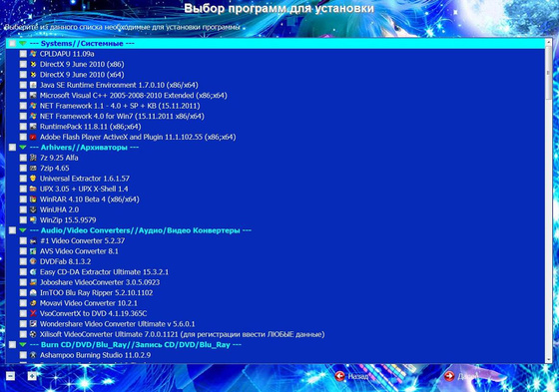Image resolution: width=559 pixels, height=392 pixels.
Task: Select the Arhivers//Архиваторы header text
Action: pyautogui.click(x=84, y=148)
